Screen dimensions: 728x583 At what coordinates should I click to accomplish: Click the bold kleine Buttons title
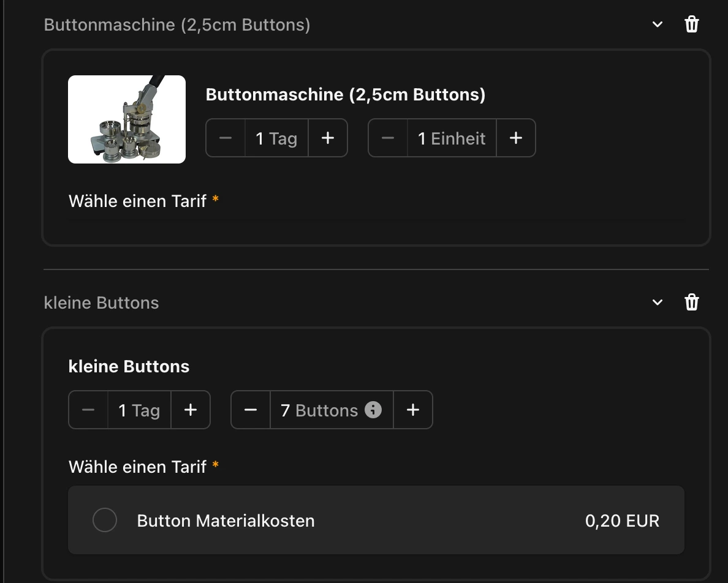(129, 366)
